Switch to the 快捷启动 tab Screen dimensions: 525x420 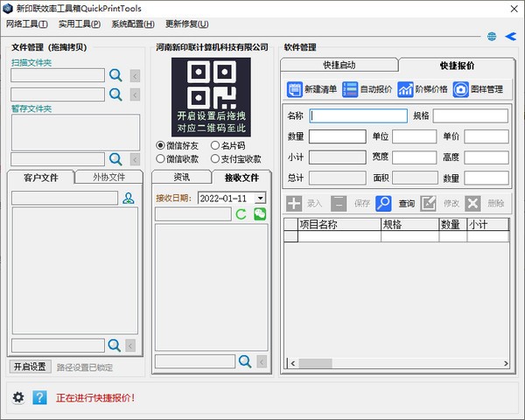tap(339, 65)
